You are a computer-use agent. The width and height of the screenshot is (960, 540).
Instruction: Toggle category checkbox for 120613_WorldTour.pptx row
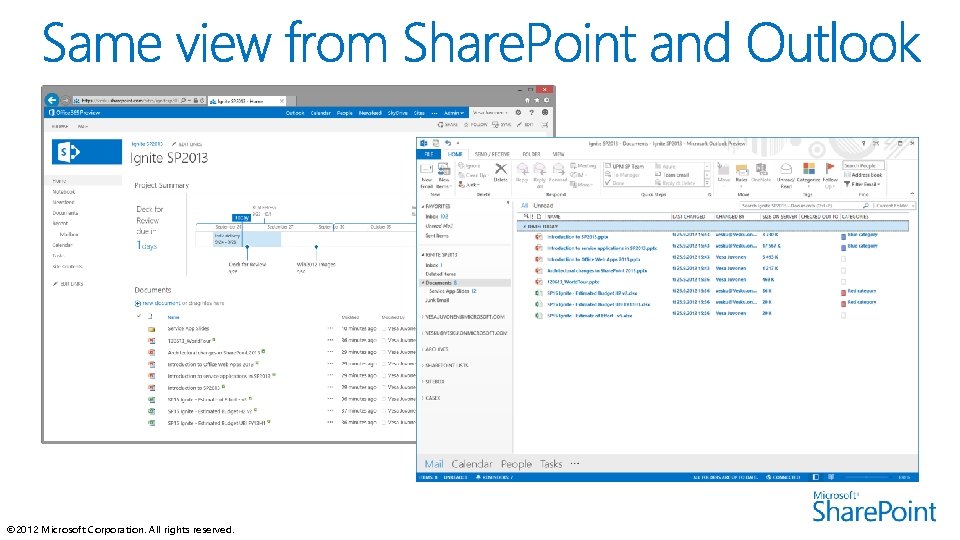point(843,282)
